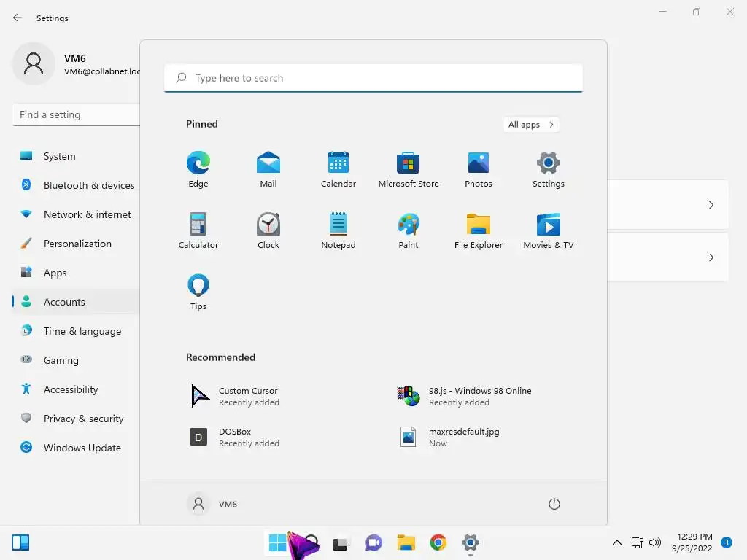Open network status tray icon
The image size is (747, 560).
(x=638, y=542)
